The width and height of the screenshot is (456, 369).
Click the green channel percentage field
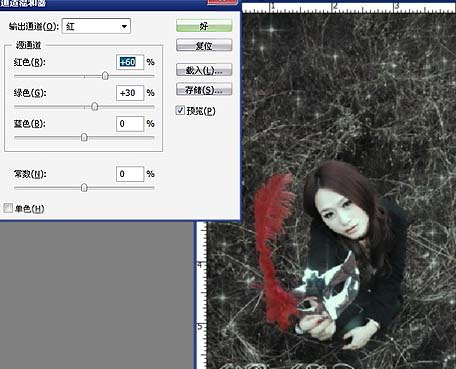(130, 93)
